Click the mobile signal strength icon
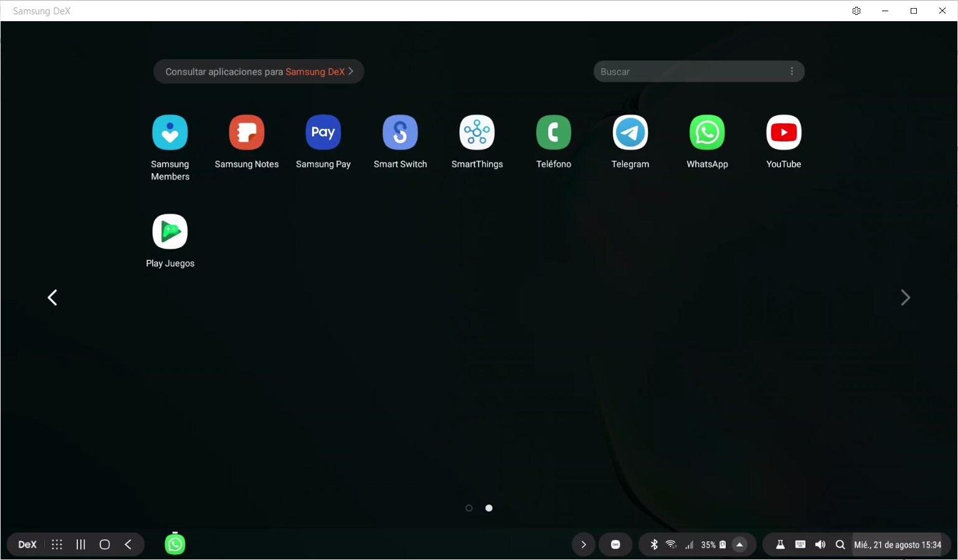 click(689, 545)
